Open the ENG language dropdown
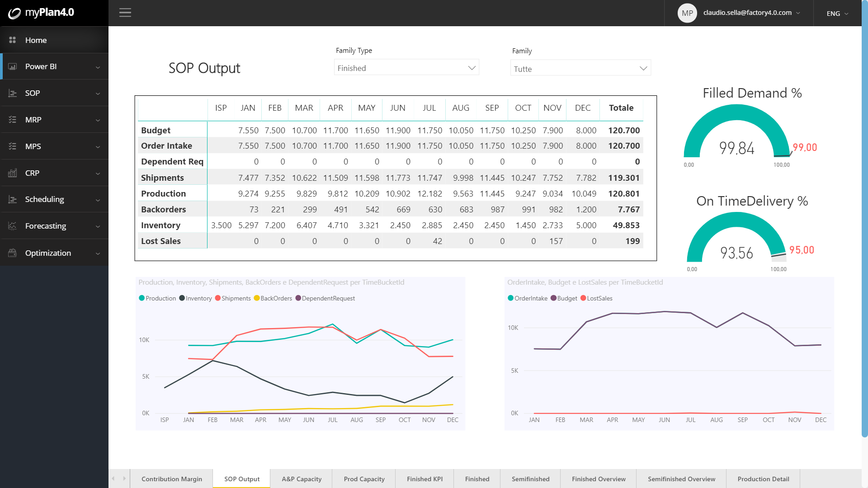Image resolution: width=868 pixels, height=488 pixels. point(838,14)
